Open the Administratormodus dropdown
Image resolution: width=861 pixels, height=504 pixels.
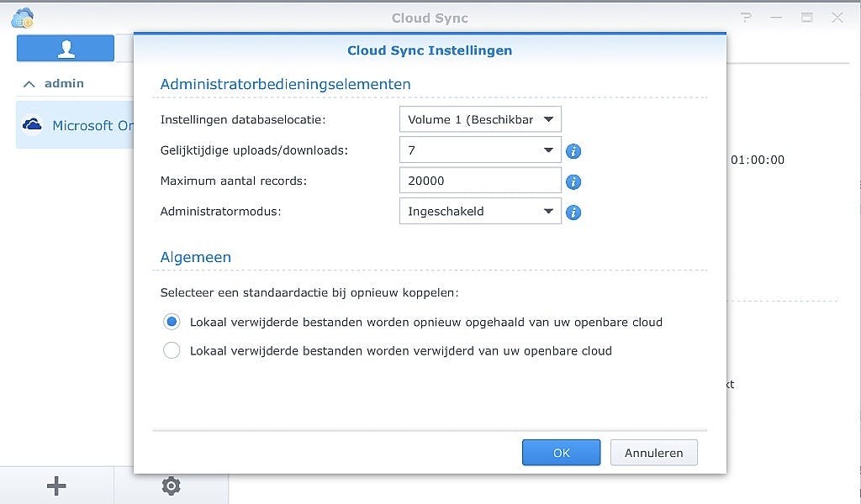tap(550, 211)
